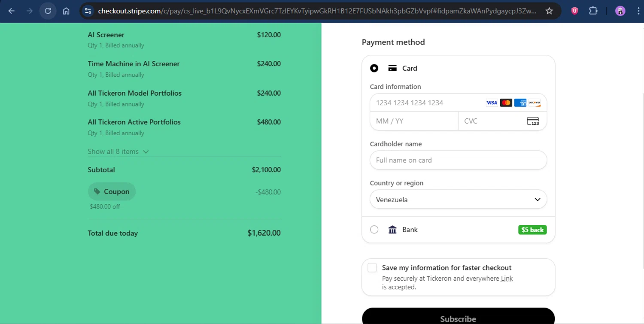The image size is (644, 324).
Task: Click the American Express logo
Action: [520, 103]
